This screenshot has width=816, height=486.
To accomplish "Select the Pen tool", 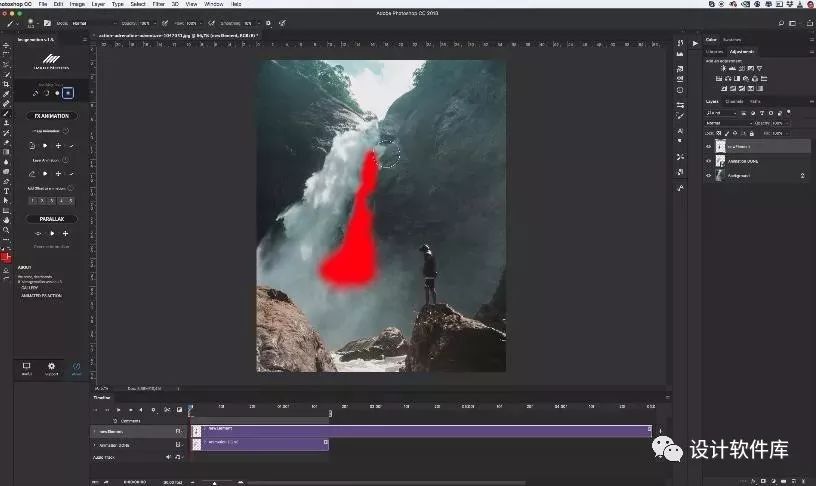I will tap(6, 181).
